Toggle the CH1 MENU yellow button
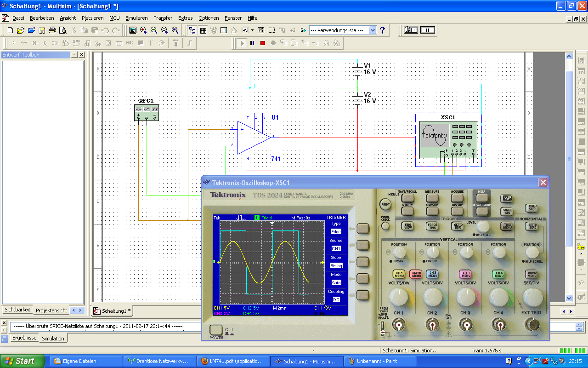The width and height of the screenshot is (588, 368). coord(399,274)
